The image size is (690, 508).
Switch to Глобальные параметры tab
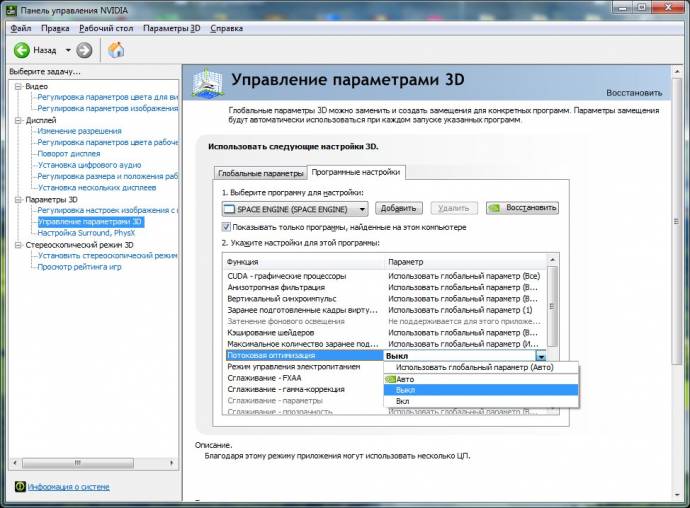pyautogui.click(x=261, y=173)
